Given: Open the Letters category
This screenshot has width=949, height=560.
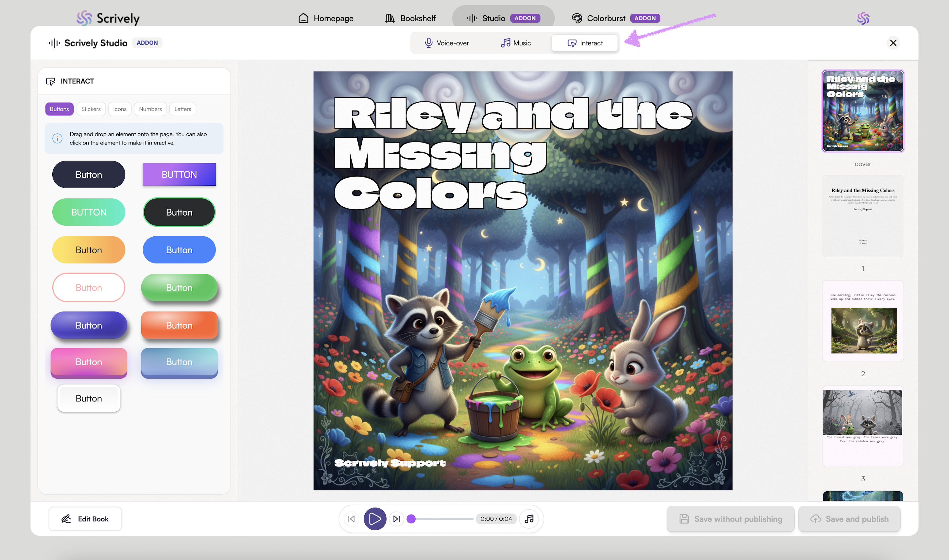Looking at the screenshot, I should pyautogui.click(x=183, y=109).
